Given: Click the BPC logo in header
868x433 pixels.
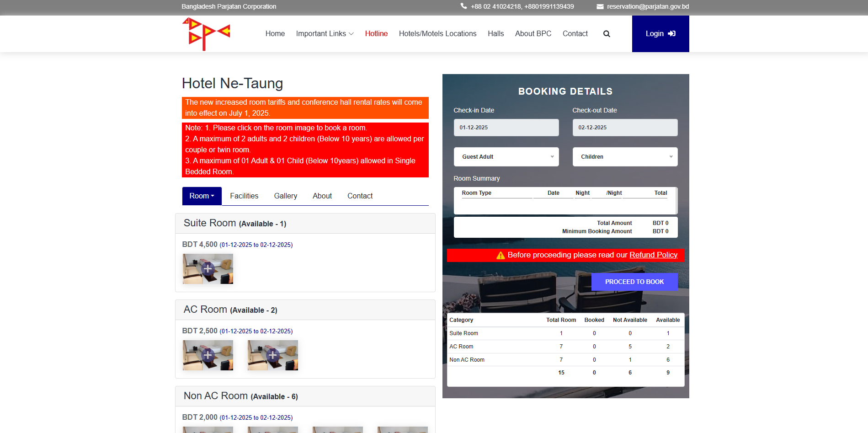Looking at the screenshot, I should coord(206,34).
